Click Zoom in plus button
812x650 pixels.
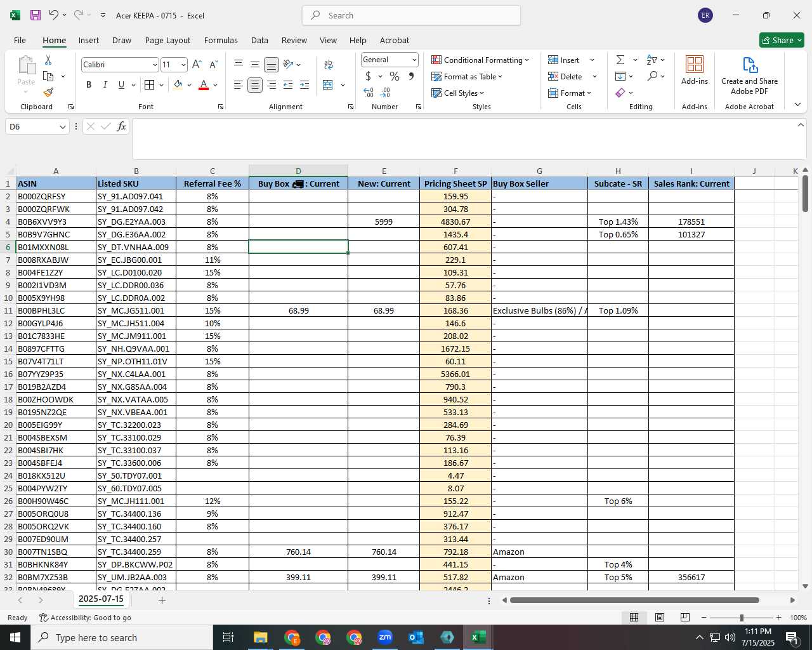point(778,618)
